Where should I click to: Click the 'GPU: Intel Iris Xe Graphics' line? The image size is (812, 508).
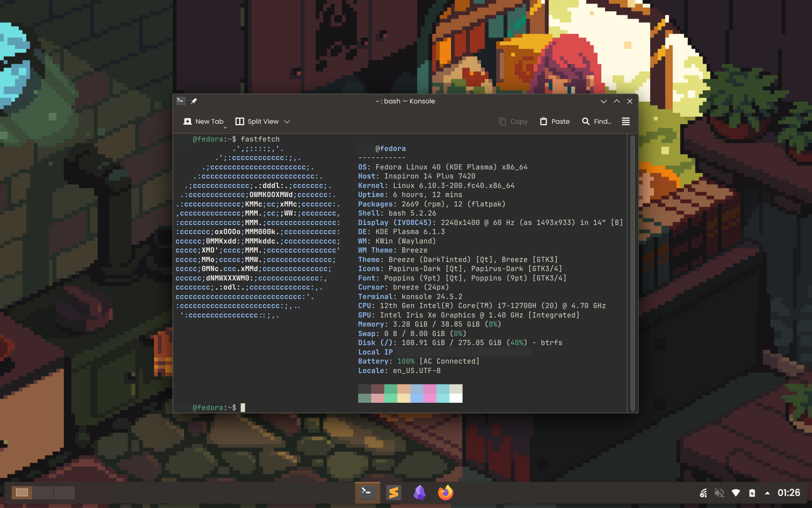(x=469, y=315)
